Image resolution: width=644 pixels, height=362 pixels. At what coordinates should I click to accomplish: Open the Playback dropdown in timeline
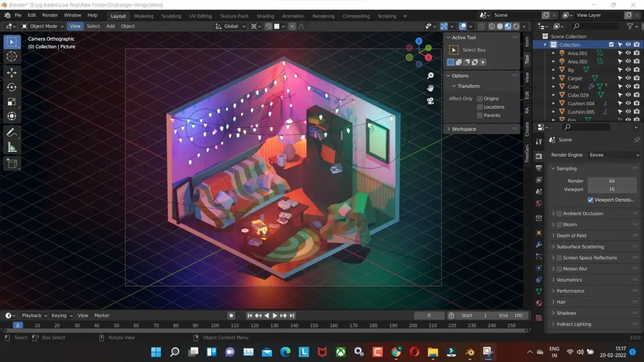click(34, 315)
